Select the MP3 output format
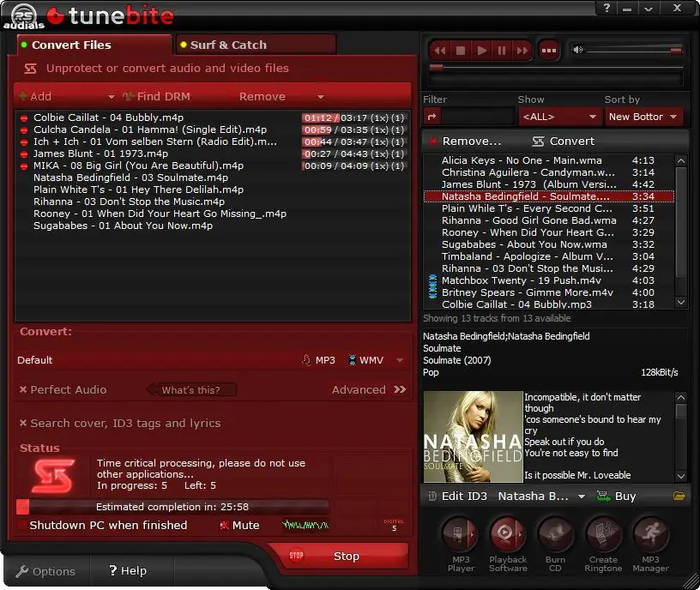This screenshot has width=700, height=590. click(319, 360)
